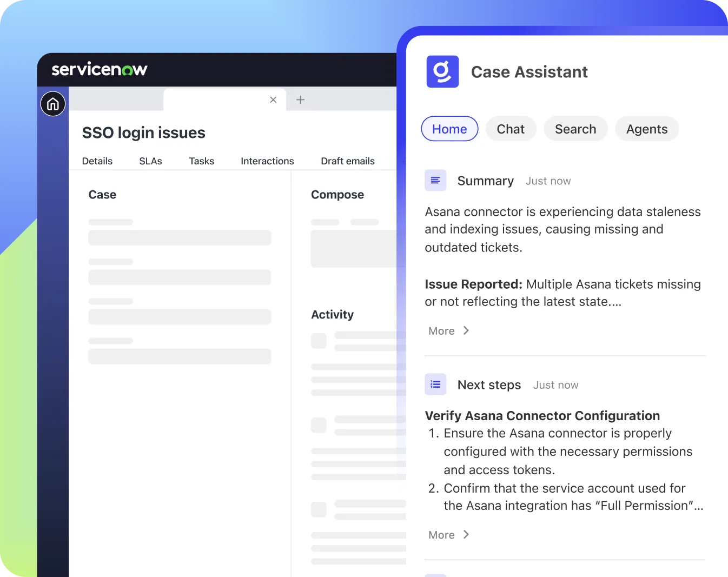
Task: Click the Case Assistant logo icon
Action: (x=442, y=71)
